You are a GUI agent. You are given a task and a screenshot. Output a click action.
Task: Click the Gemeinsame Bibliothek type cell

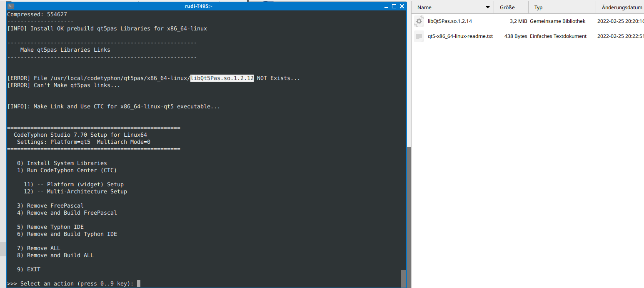click(557, 21)
